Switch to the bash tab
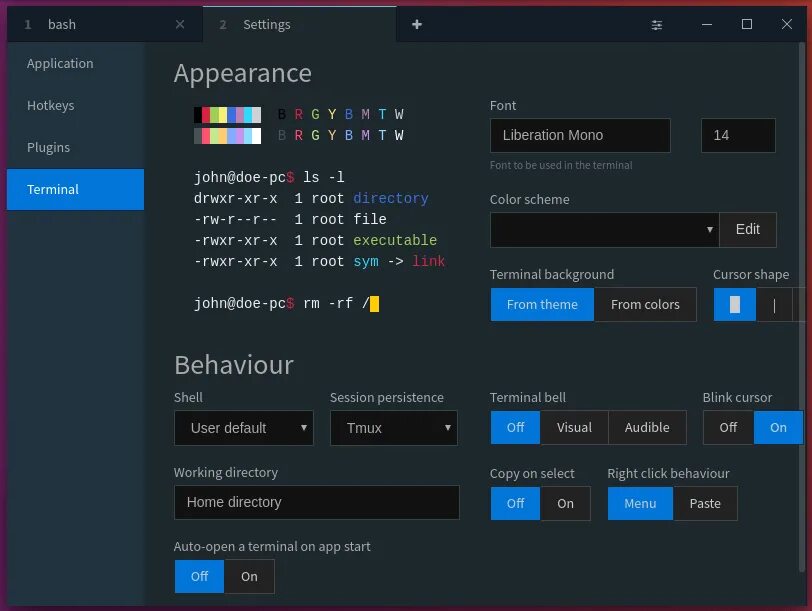 104,24
